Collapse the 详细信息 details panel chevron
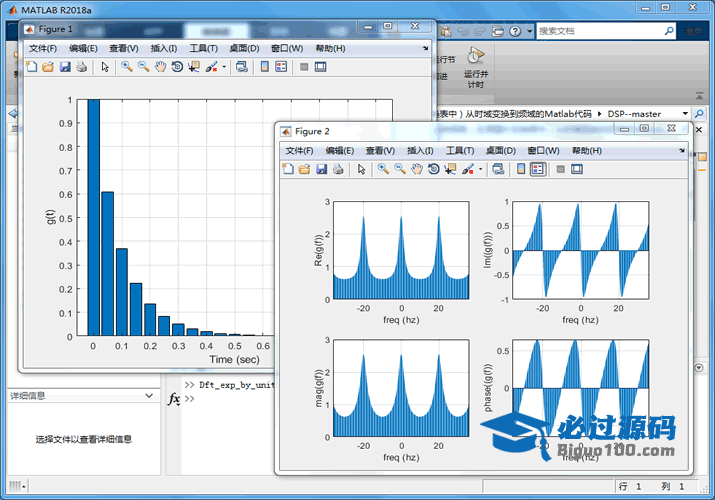The height and width of the screenshot is (500, 715). [x=149, y=396]
